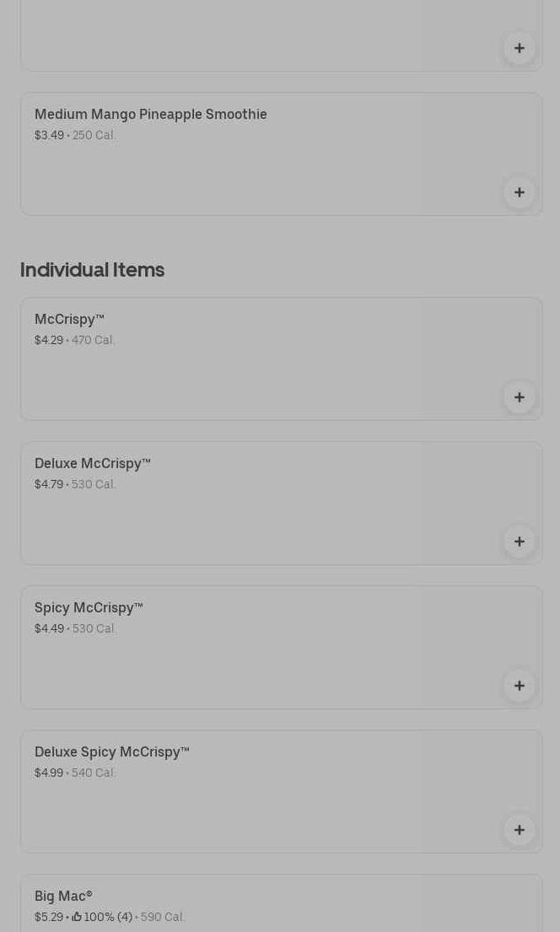Image resolution: width=560 pixels, height=932 pixels.
Task: Click the $4.29 McCrispy price
Action: [49, 340]
